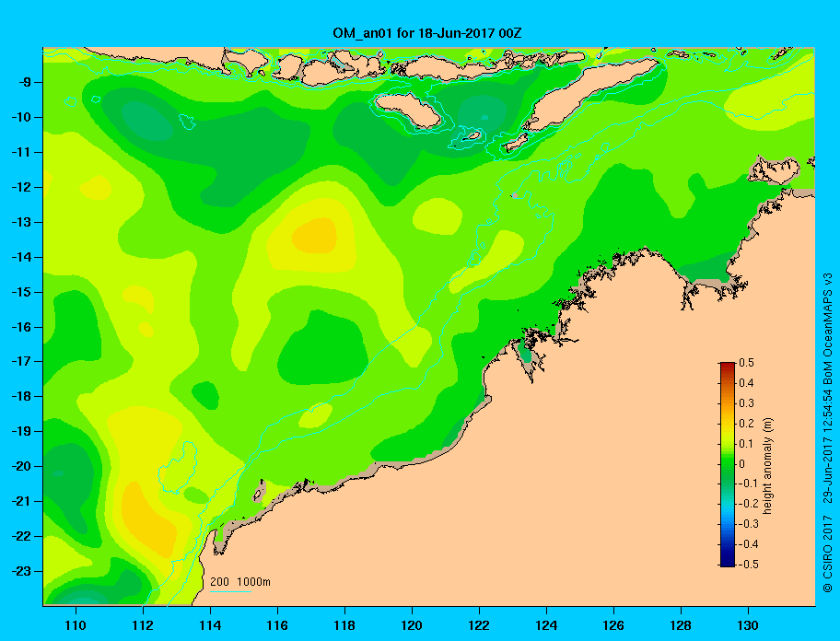
Task: Click the latitude axis label '-12'
Action: tap(22, 188)
